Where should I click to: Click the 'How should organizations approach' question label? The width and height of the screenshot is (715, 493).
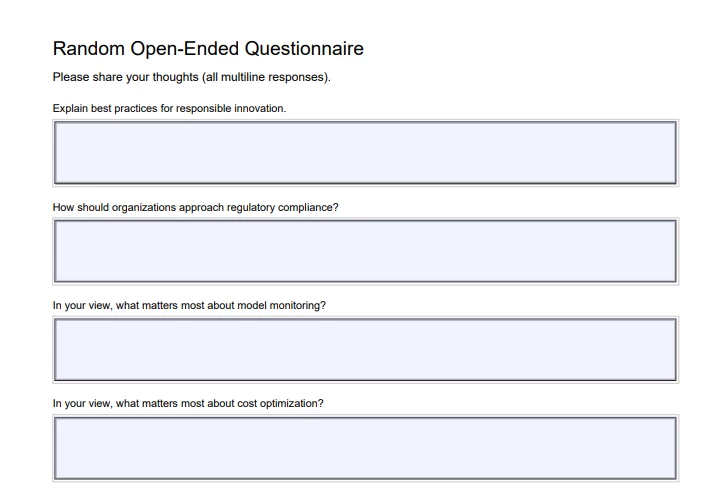196,208
